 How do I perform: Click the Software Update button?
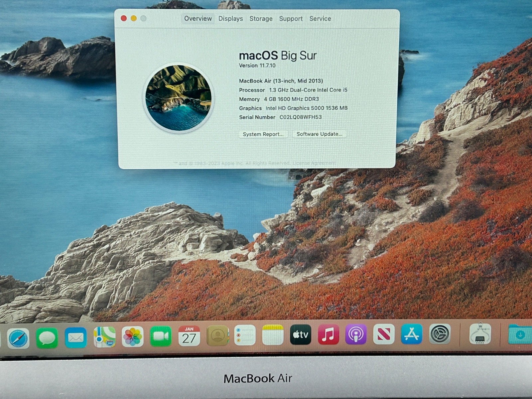pos(319,134)
